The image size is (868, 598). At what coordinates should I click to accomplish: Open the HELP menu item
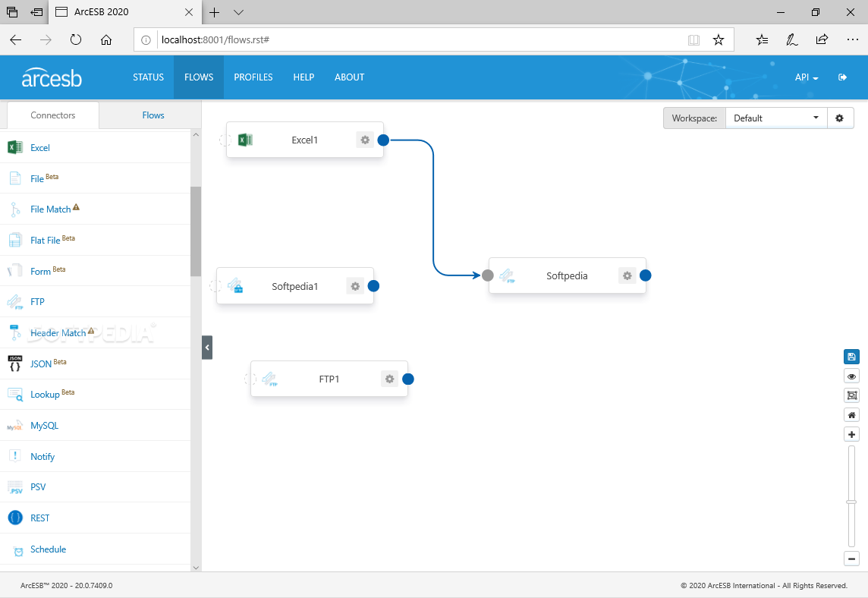coord(303,77)
